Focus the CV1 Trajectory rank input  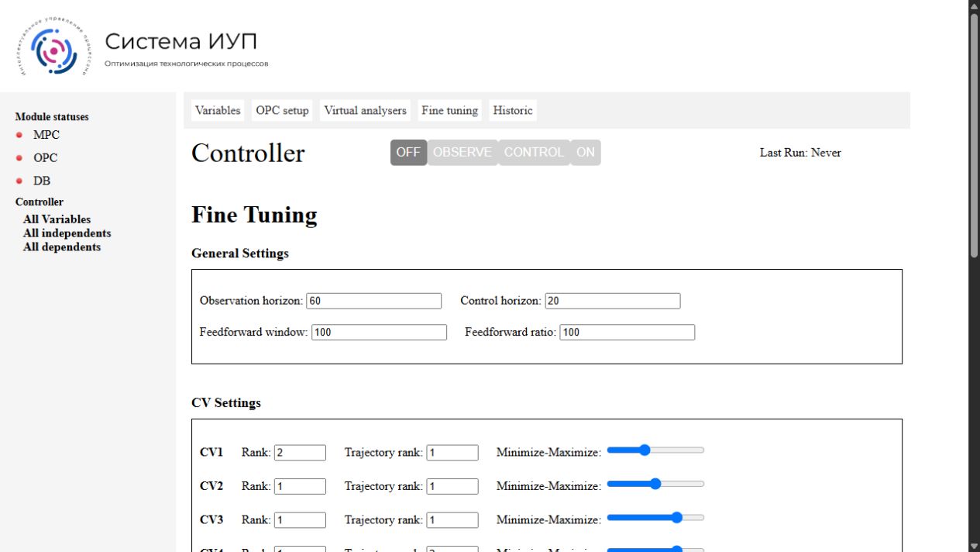coord(452,453)
